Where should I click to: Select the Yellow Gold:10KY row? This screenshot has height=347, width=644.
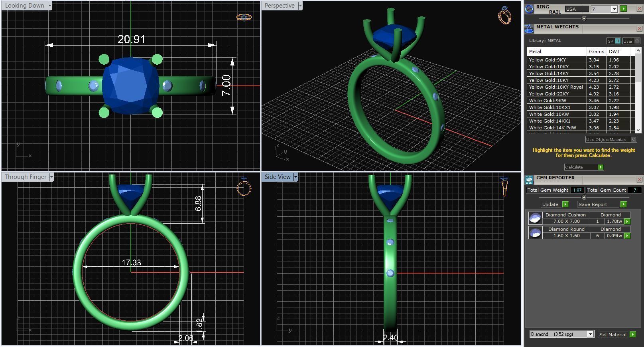tap(581, 67)
